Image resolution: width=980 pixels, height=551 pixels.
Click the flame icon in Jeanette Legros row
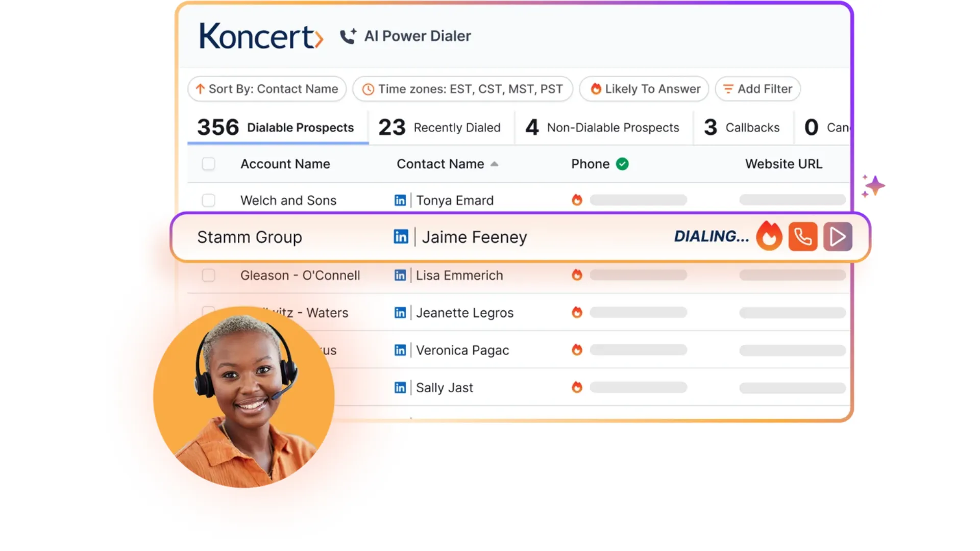tap(577, 312)
